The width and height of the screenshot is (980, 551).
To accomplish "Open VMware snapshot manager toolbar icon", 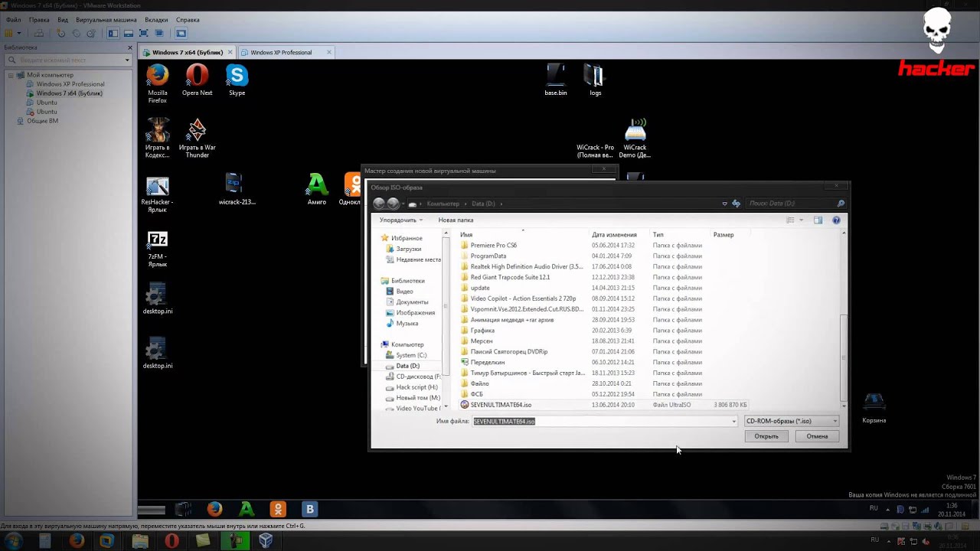I will tap(91, 33).
